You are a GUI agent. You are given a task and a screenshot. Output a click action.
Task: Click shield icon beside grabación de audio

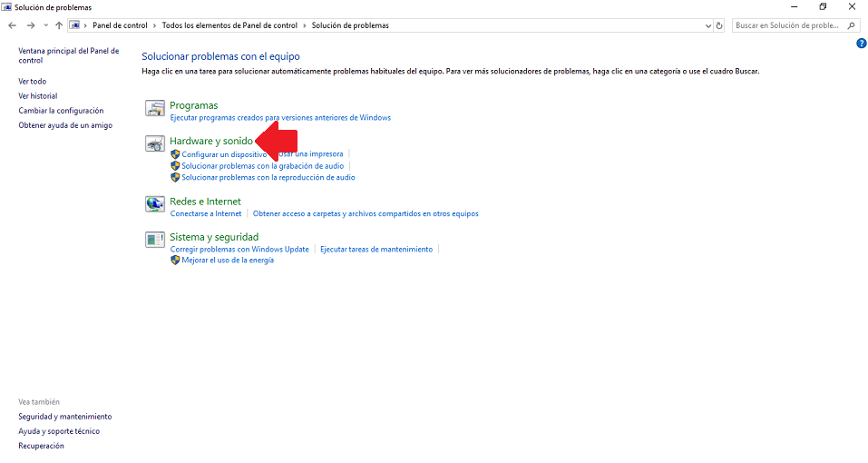pyautogui.click(x=175, y=165)
